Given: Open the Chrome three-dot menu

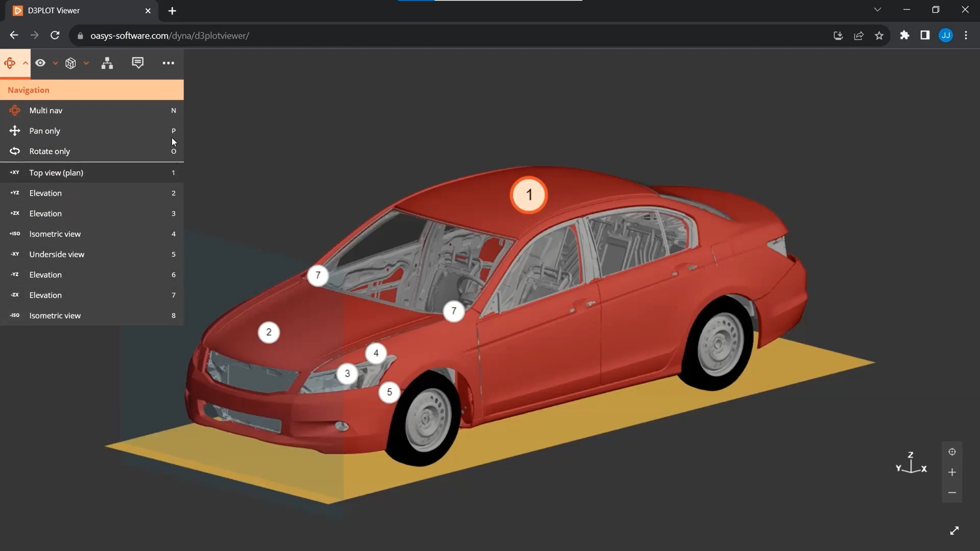Looking at the screenshot, I should click(966, 35).
